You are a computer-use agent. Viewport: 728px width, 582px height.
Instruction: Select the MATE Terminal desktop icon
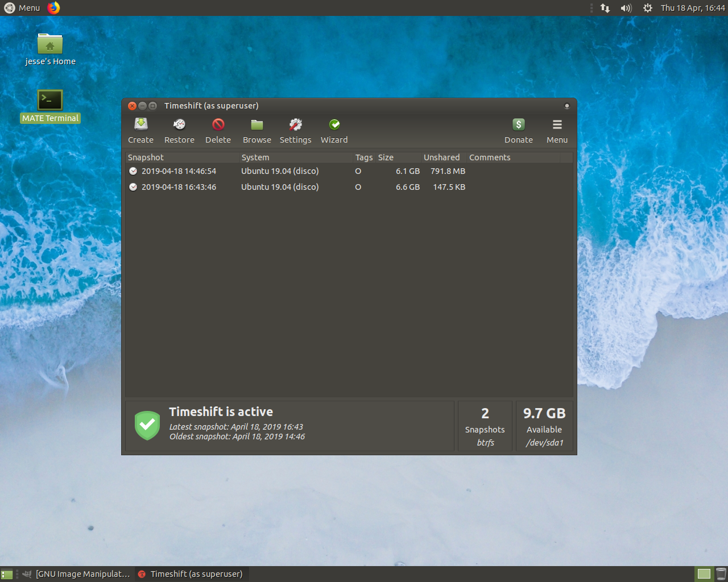click(50, 106)
